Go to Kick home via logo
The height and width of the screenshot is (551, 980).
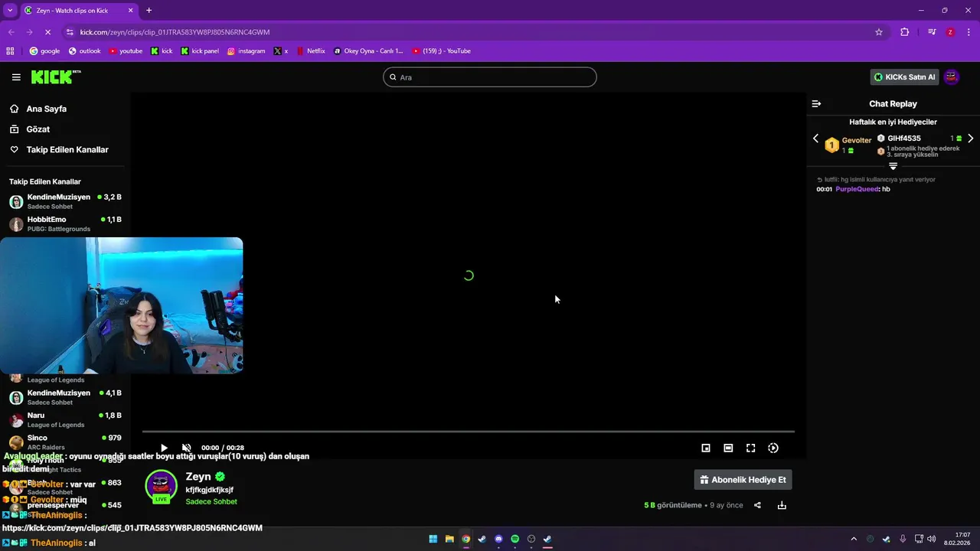click(x=55, y=77)
